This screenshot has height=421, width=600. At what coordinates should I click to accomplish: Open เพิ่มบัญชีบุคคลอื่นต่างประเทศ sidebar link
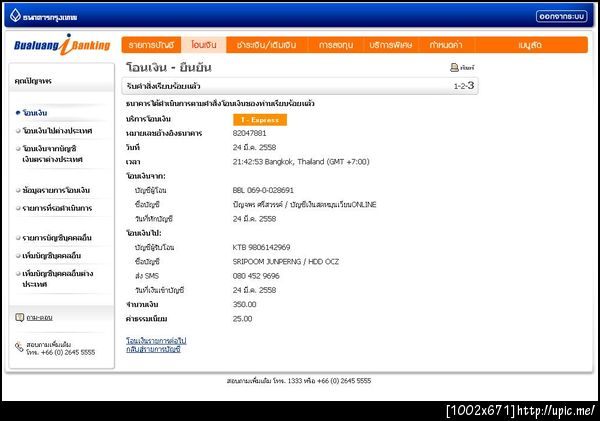(58, 279)
